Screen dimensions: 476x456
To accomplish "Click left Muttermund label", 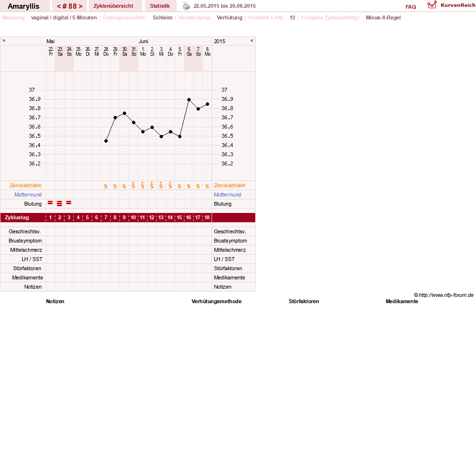I will pos(28,195).
